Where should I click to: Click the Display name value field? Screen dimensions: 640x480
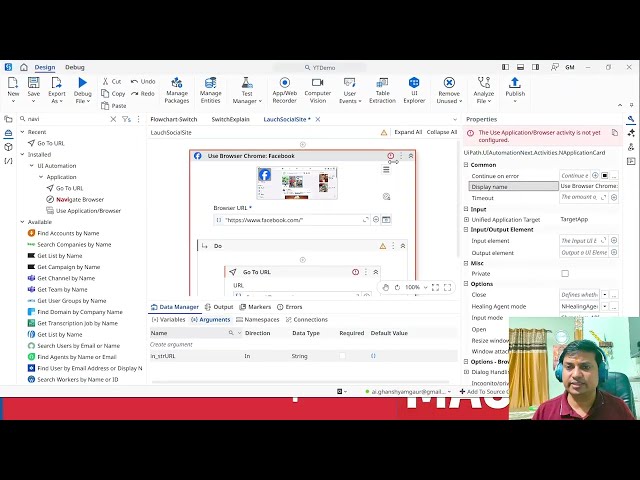(x=589, y=186)
